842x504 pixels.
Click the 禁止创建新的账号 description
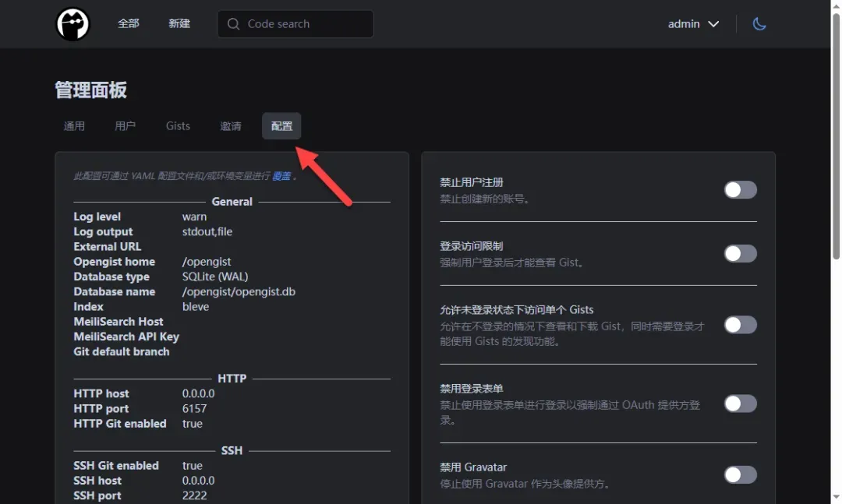pos(486,199)
